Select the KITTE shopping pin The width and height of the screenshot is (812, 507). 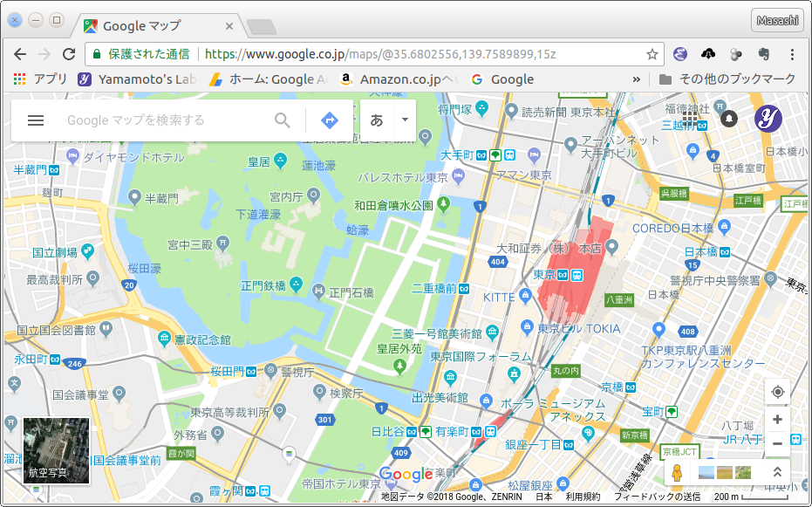click(525, 296)
